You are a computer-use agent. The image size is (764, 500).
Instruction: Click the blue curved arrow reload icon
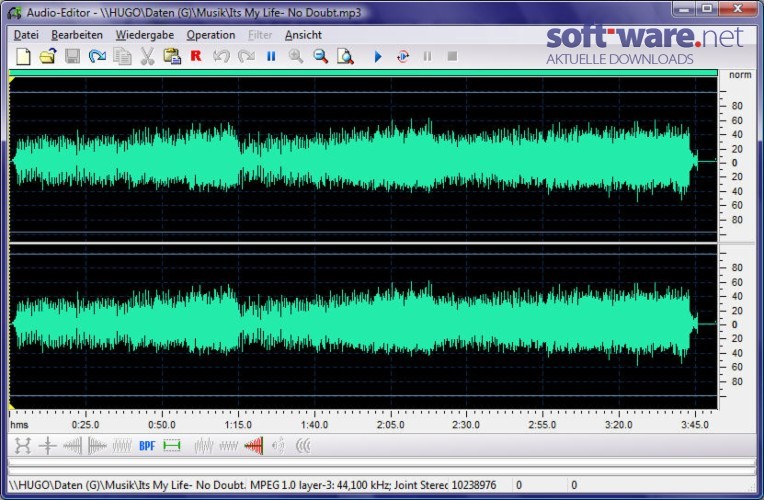(x=97, y=57)
